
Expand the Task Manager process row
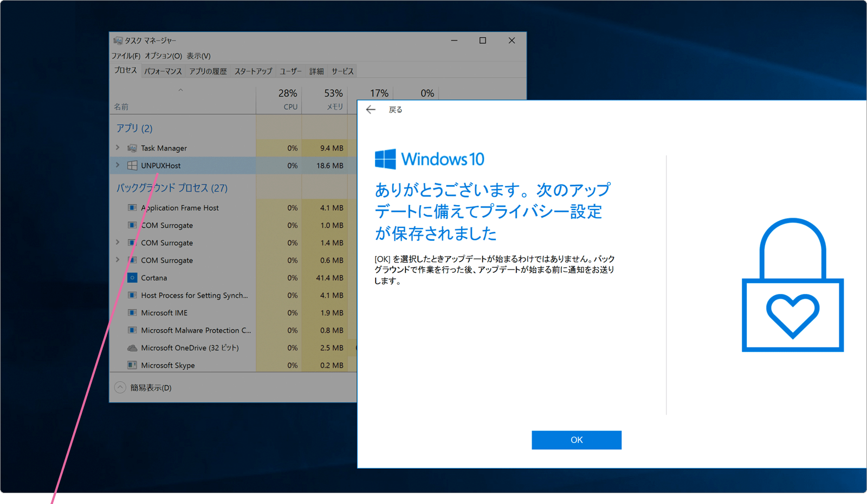(118, 148)
